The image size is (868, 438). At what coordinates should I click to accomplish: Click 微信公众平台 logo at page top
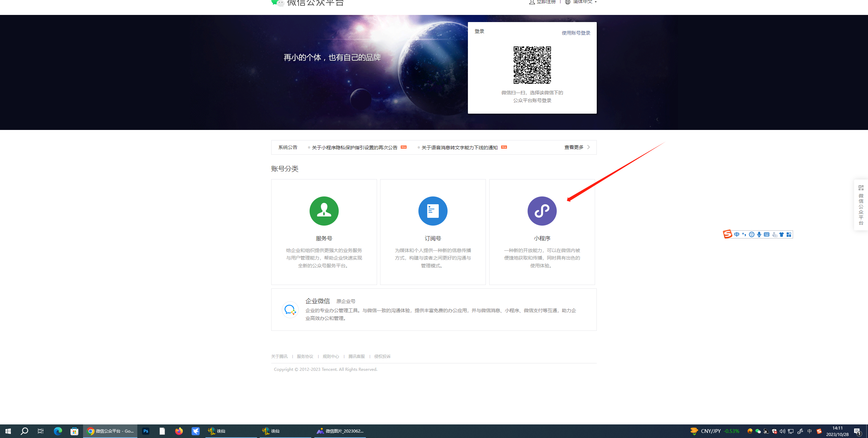[x=308, y=3]
